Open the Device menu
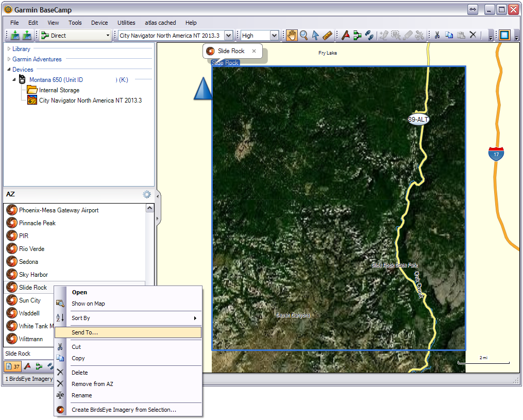 [x=99, y=23]
